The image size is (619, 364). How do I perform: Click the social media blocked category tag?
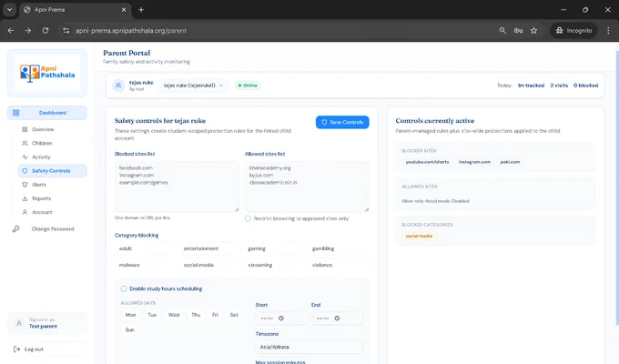tap(419, 236)
